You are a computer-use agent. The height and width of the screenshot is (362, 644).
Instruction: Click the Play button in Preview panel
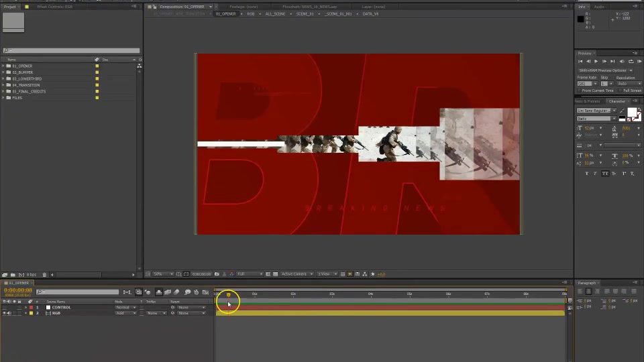[x=596, y=61]
